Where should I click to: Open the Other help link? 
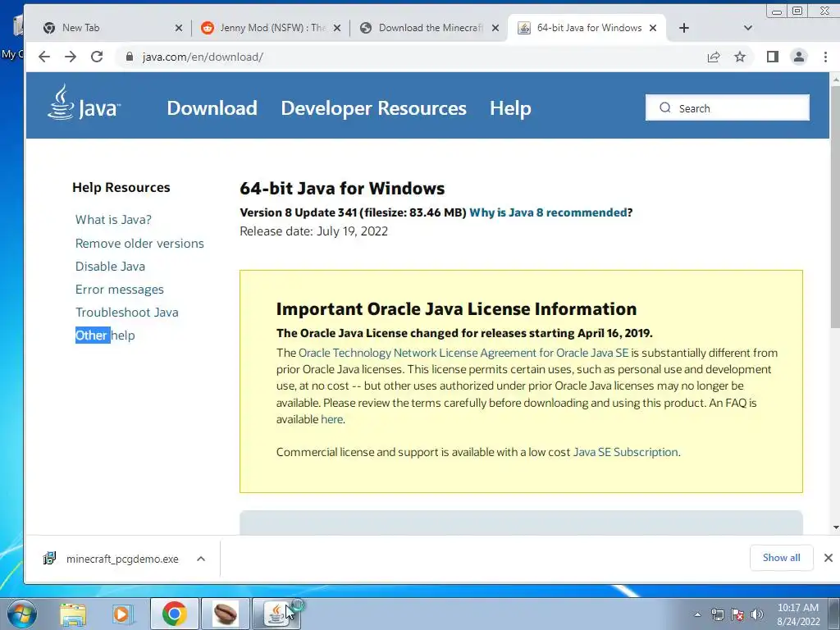coord(105,336)
